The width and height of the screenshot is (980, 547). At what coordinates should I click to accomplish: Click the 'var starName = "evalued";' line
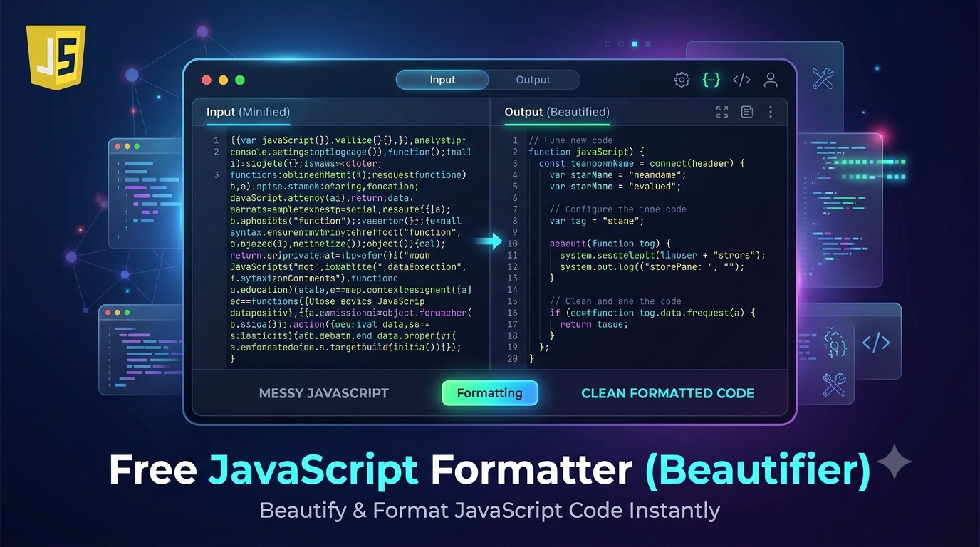[615, 187]
